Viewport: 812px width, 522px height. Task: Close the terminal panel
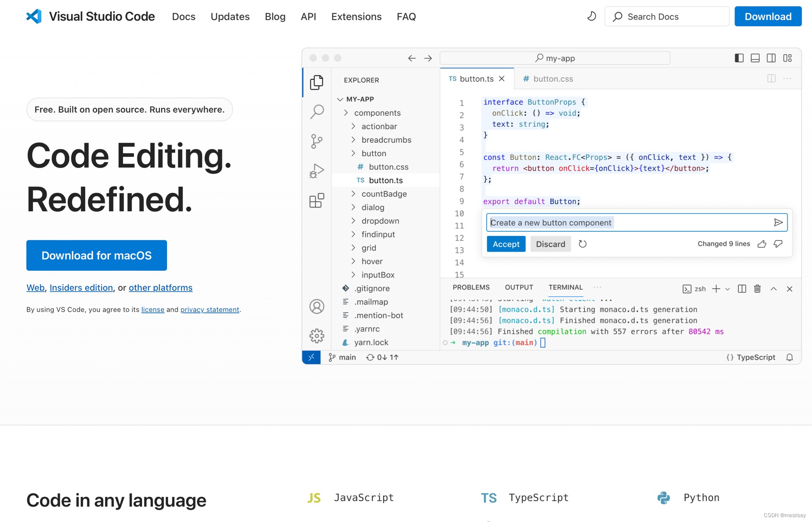tap(790, 289)
